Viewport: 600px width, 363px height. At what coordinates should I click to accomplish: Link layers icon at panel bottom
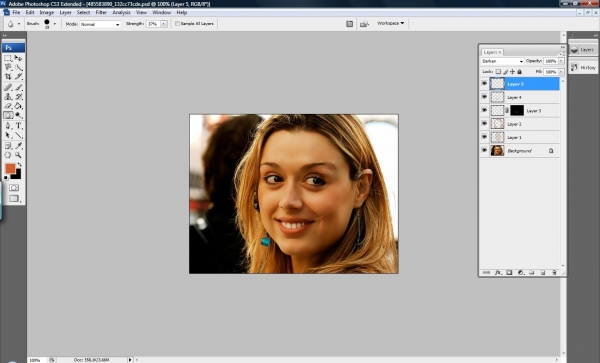[x=486, y=273]
